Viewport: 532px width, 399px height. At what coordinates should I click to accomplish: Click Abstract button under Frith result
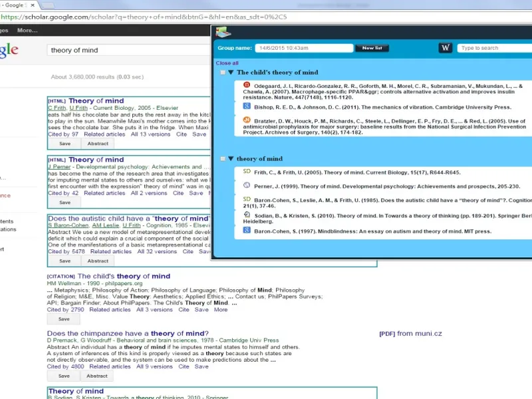pyautogui.click(x=98, y=144)
